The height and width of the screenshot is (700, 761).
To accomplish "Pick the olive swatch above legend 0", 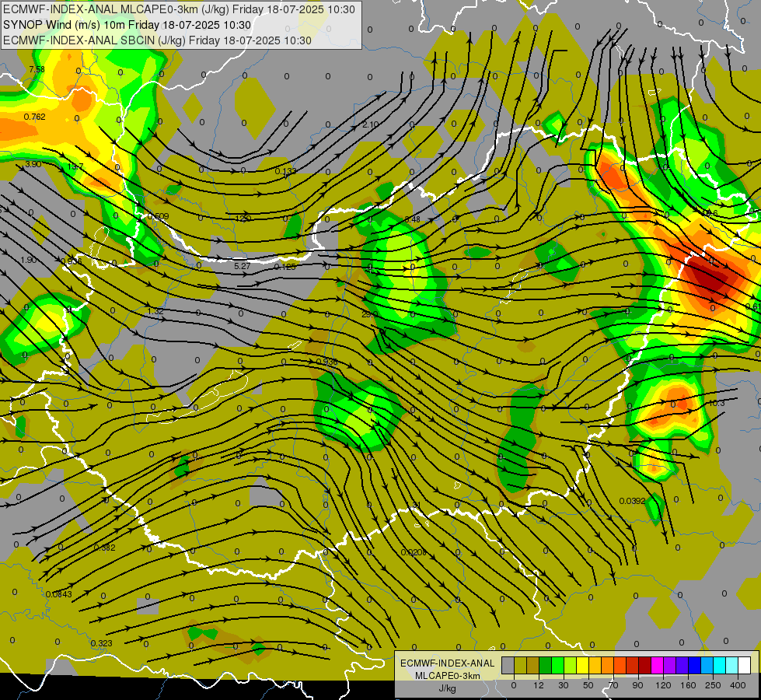I will [x=520, y=666].
